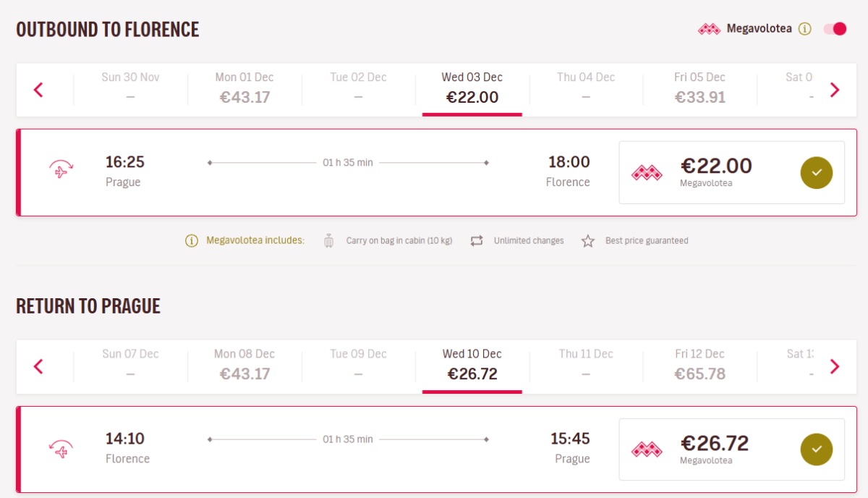Toggle the Megavolotea prices switch

coord(835,29)
